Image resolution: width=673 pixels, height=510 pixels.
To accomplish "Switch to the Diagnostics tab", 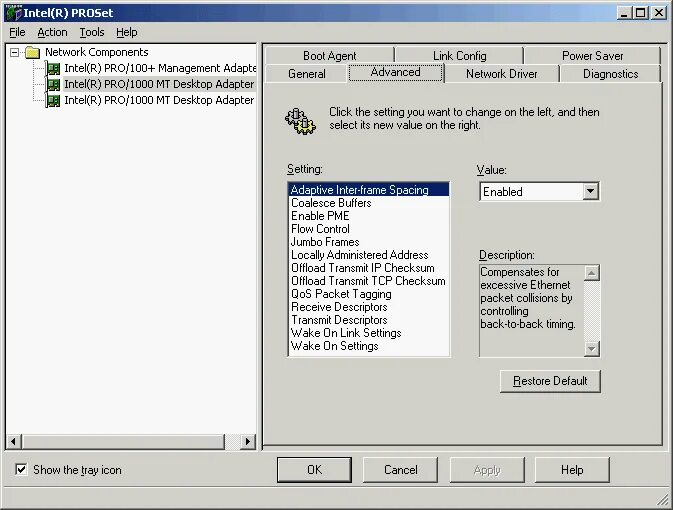I will [x=610, y=74].
